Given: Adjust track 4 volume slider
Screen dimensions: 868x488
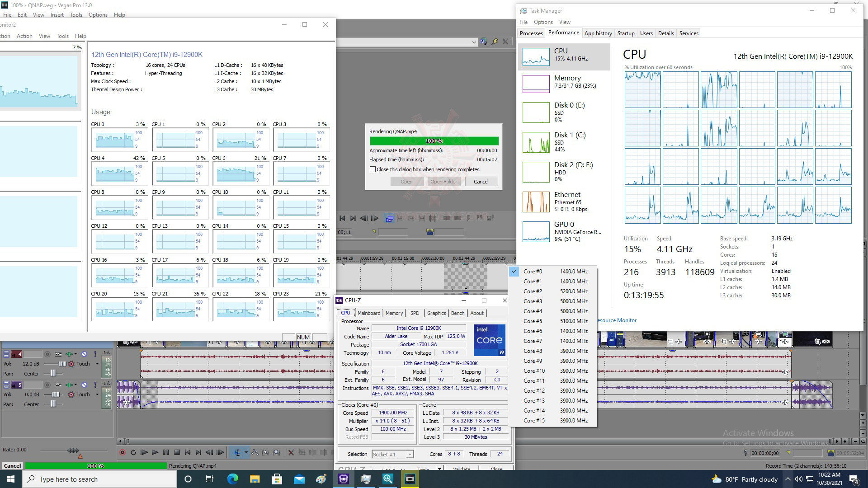Looking at the screenshot, I should [x=62, y=364].
